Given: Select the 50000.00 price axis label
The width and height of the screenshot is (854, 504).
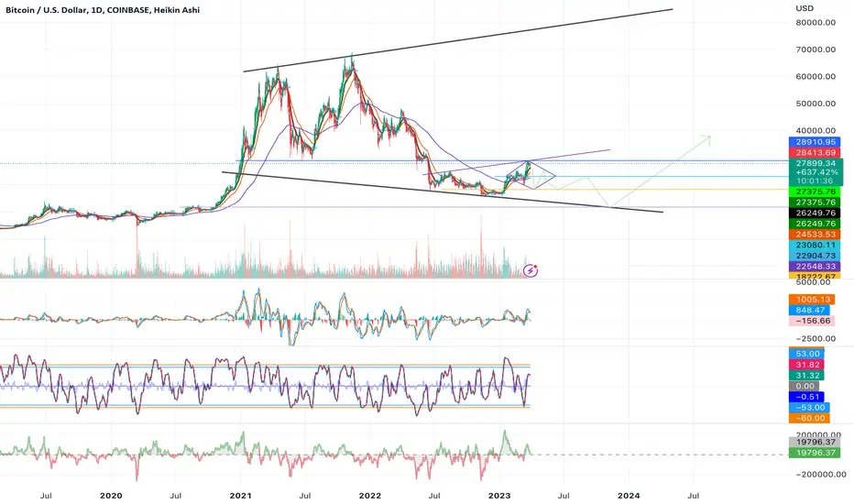Looking at the screenshot, I should [816, 104].
